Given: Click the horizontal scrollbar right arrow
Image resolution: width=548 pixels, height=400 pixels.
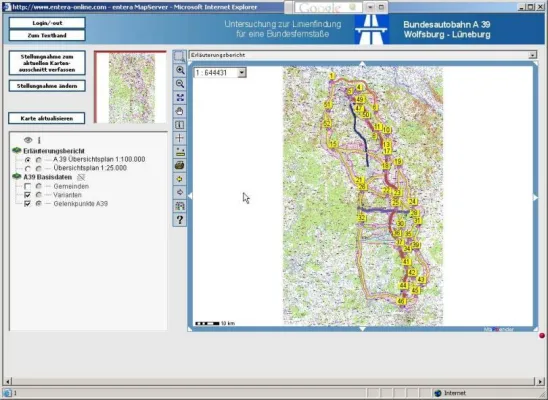Looking at the screenshot, I should click(541, 381).
